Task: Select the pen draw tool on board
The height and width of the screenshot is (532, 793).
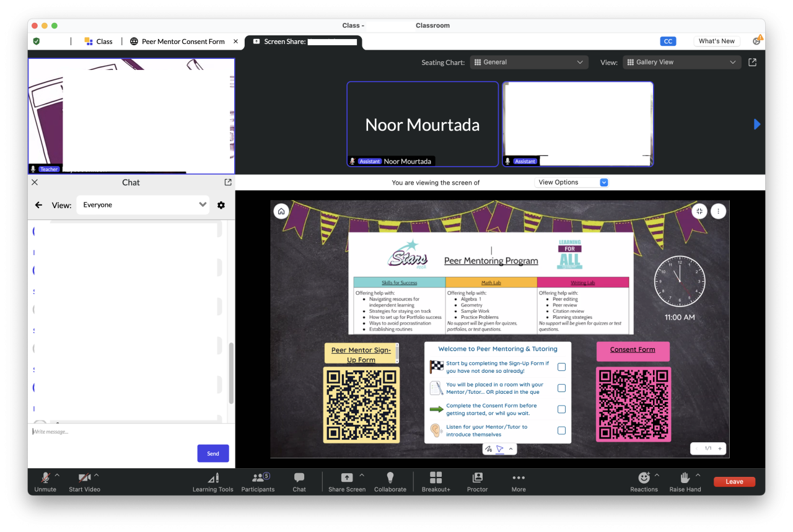Action: pyautogui.click(x=489, y=449)
